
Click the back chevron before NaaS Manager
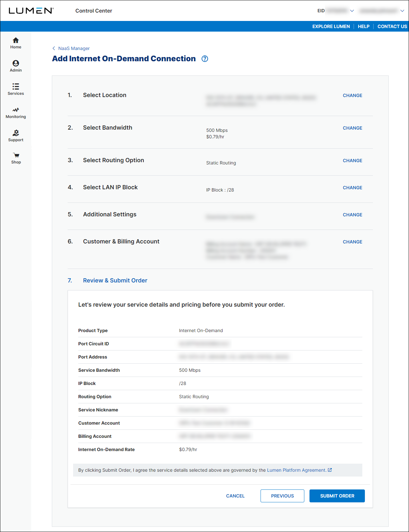point(54,48)
